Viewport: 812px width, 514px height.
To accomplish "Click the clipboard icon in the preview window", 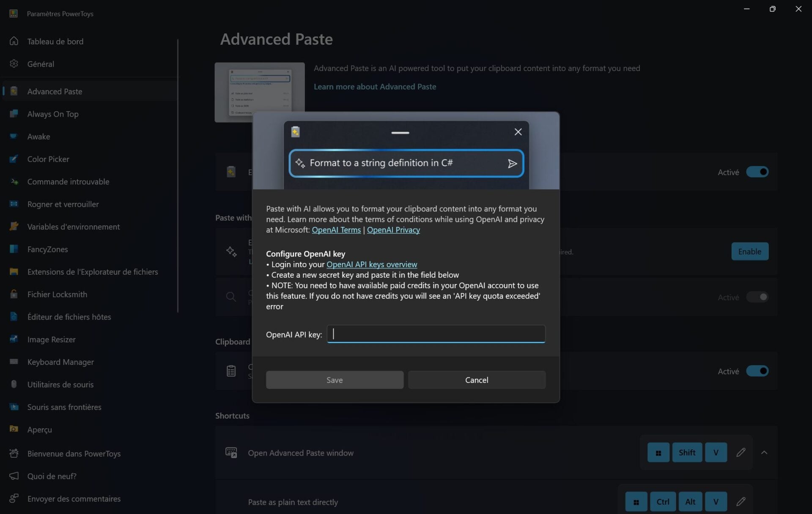I will pyautogui.click(x=296, y=132).
